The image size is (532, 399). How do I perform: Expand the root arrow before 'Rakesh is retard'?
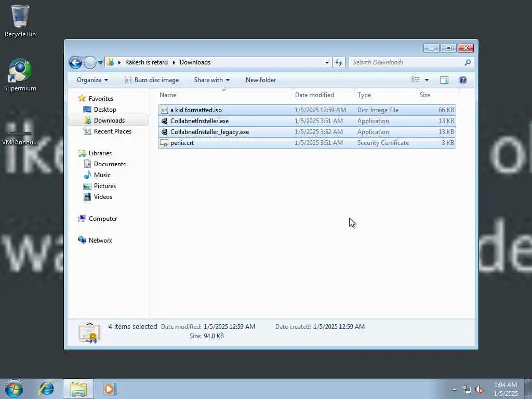coord(119,62)
